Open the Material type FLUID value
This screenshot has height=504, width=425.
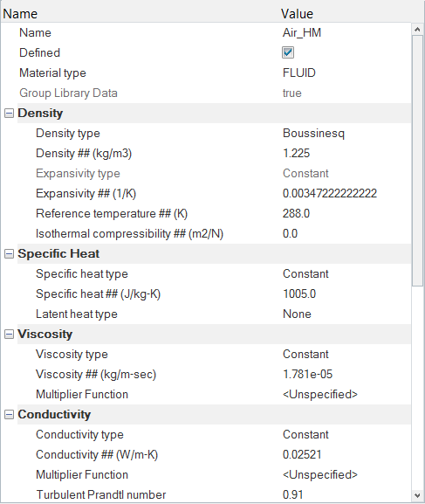click(299, 73)
